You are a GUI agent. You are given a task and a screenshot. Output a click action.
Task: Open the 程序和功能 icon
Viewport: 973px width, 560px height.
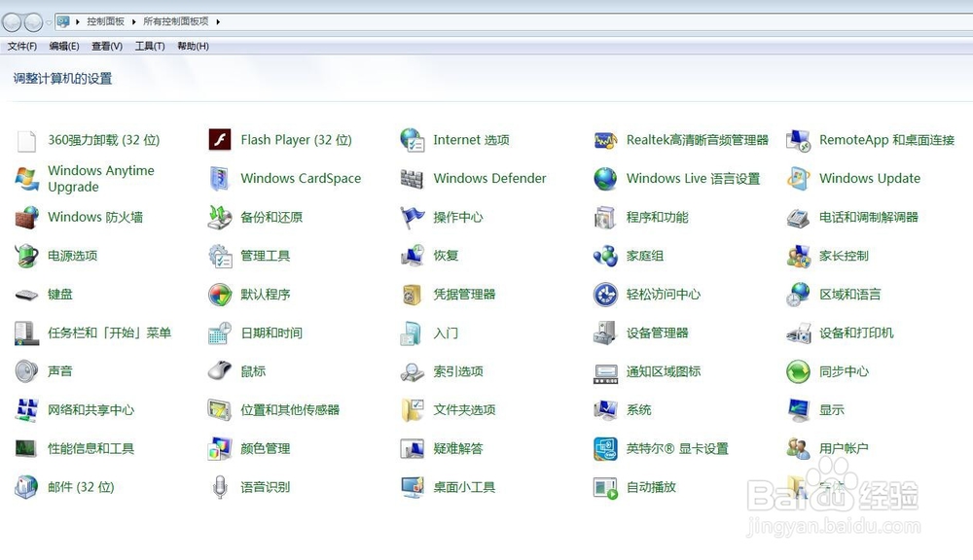pos(605,217)
